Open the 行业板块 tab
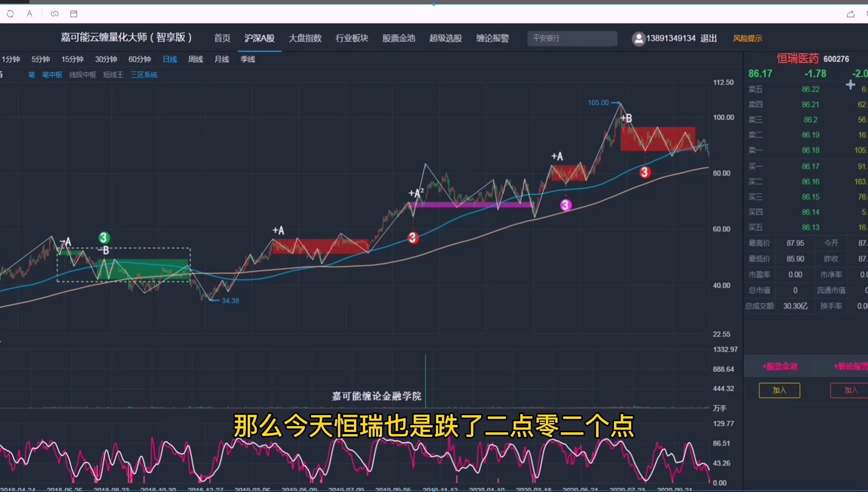This screenshot has height=492, width=868. (x=352, y=38)
